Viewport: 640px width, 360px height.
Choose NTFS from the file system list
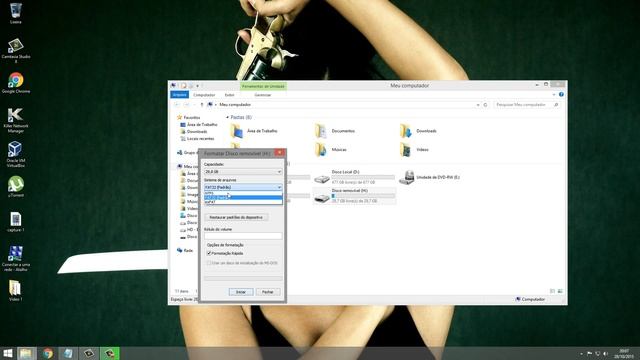tap(243, 193)
